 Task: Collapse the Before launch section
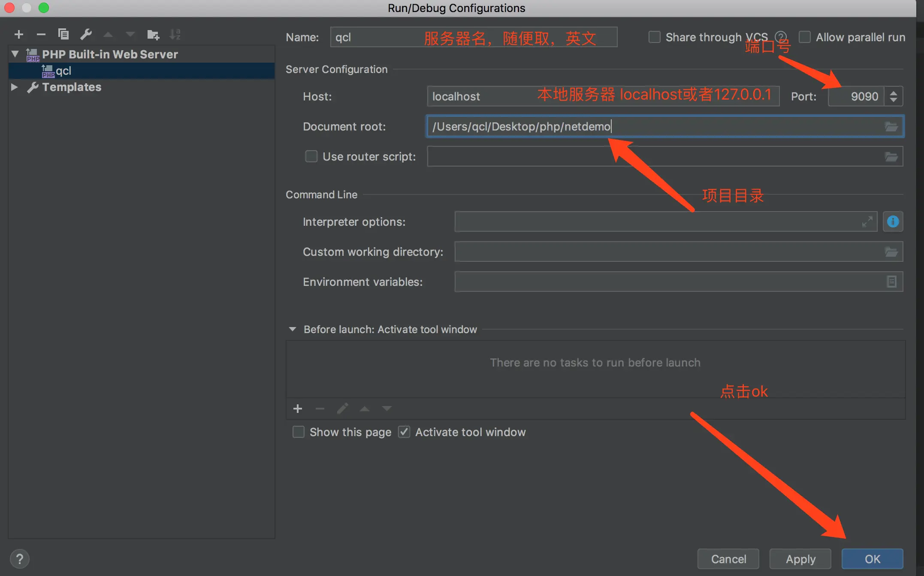click(x=293, y=329)
